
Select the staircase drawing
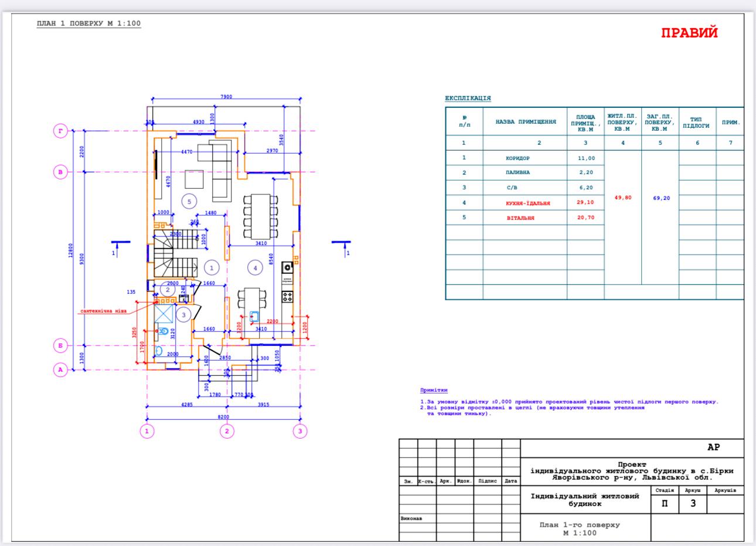click(x=175, y=253)
